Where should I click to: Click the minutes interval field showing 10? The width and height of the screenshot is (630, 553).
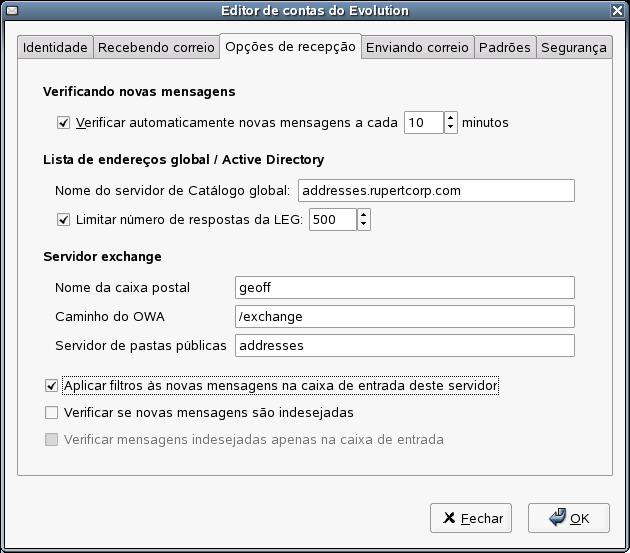coord(423,123)
